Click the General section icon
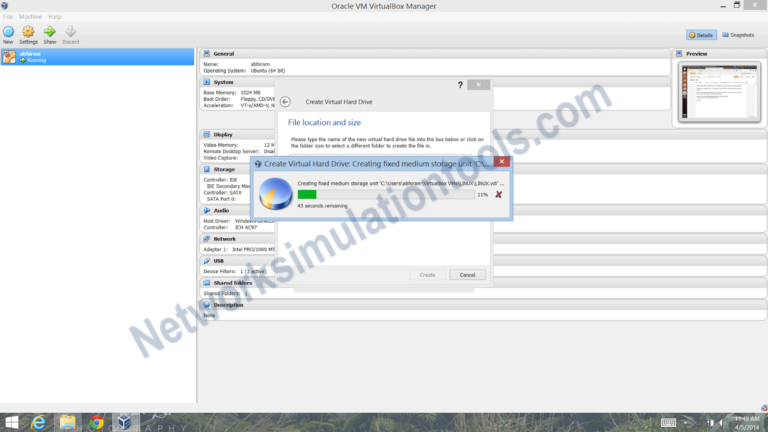Image resolution: width=768 pixels, height=432 pixels. (207, 53)
